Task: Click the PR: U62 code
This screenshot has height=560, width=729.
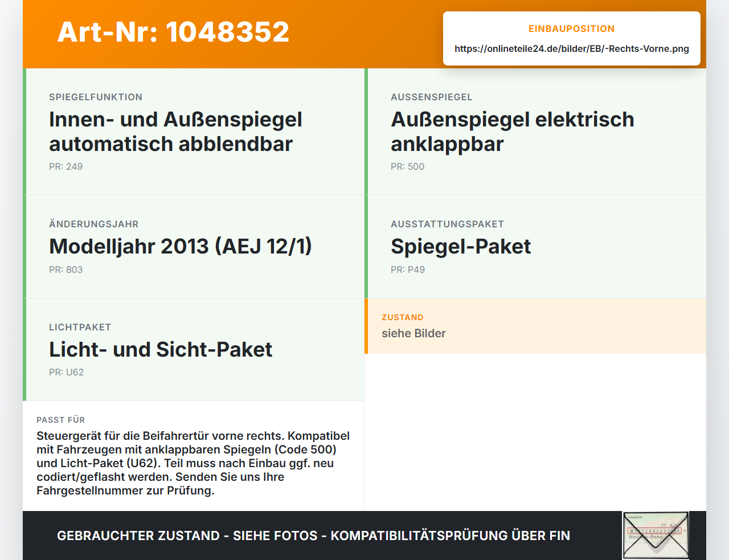Action: [67, 372]
